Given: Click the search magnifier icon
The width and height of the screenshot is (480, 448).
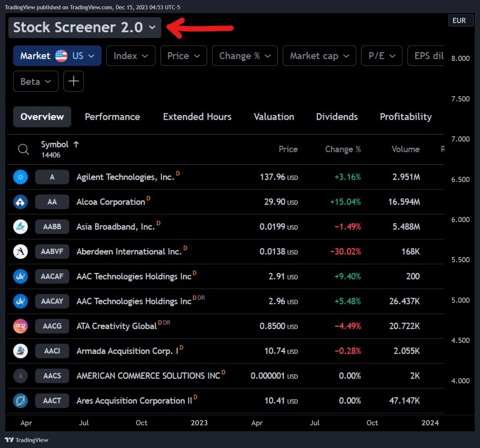Looking at the screenshot, I should point(23,149).
